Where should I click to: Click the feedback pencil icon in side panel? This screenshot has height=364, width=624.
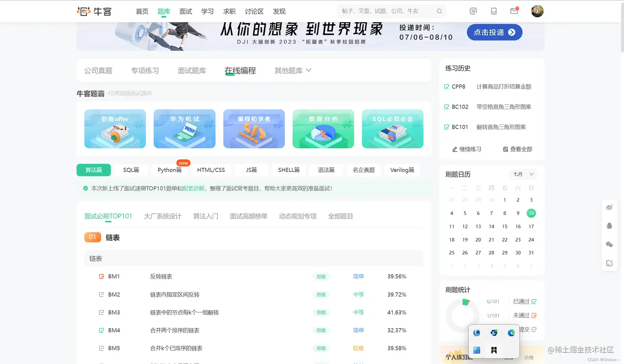(609, 263)
